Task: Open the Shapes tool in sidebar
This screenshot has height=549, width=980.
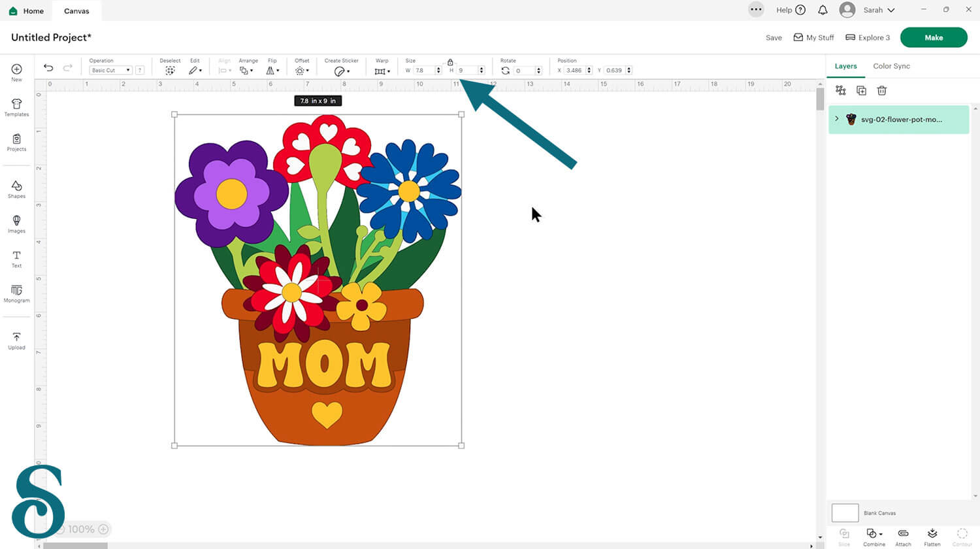Action: click(16, 189)
